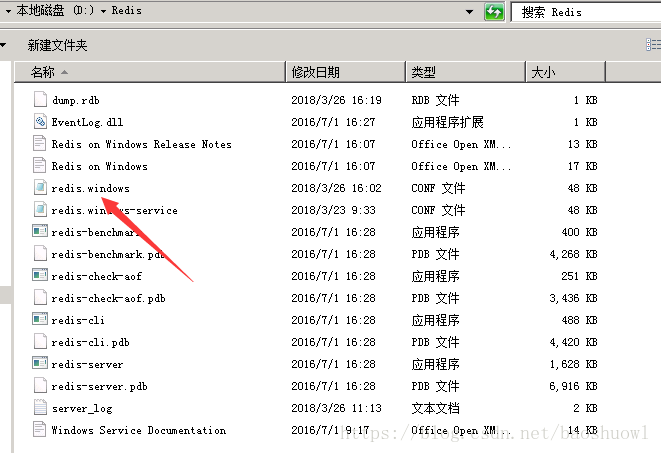Select the EventLog.dll gear icon
661x453 pixels.
pos(40,121)
